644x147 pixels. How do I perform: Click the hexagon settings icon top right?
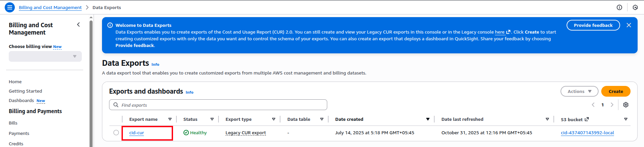click(635, 7)
